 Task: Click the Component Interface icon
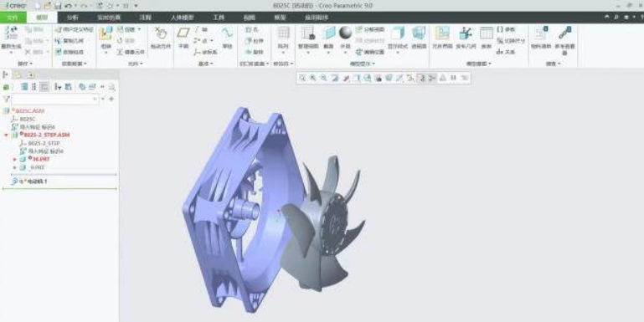coord(442,33)
